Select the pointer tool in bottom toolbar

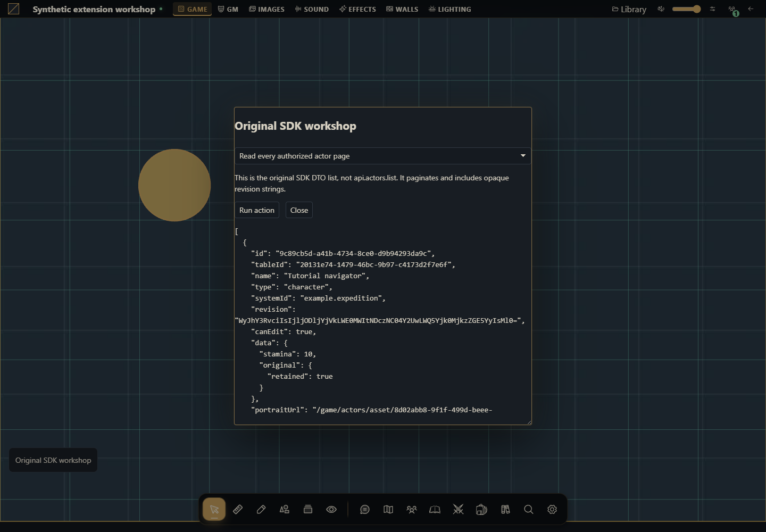[x=214, y=510]
